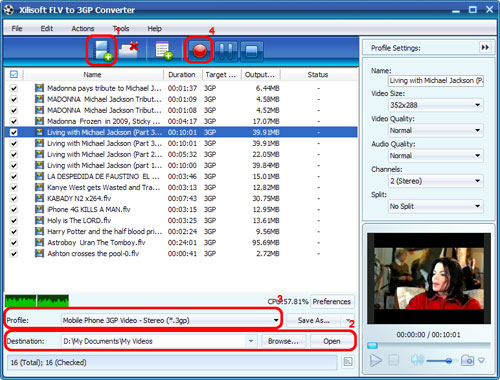Open the Channels 2 (Stereo) dropdown
The image size is (500, 380).
(x=436, y=181)
